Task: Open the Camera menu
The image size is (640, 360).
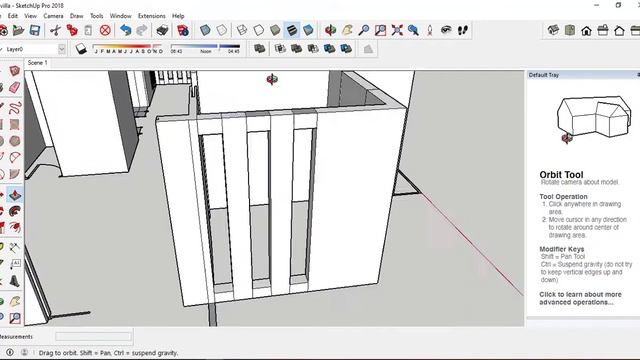Action: click(53, 16)
